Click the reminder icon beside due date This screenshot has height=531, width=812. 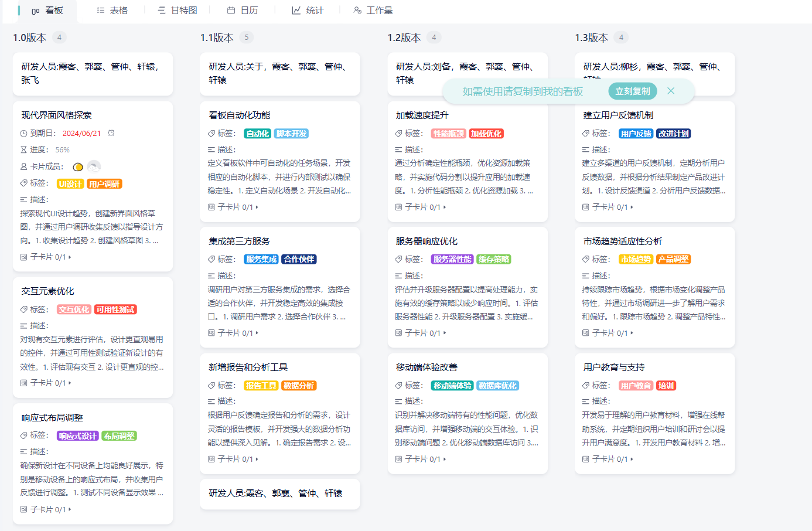pyautogui.click(x=111, y=133)
